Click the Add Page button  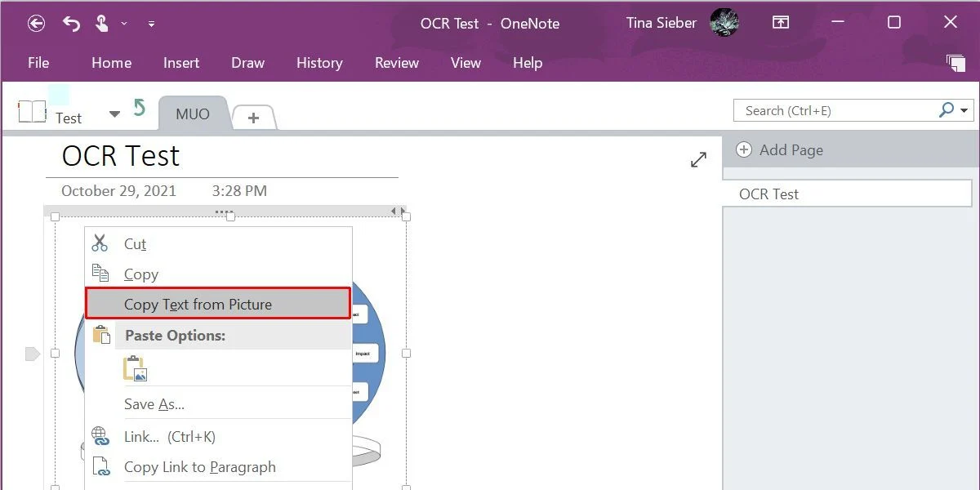[780, 150]
